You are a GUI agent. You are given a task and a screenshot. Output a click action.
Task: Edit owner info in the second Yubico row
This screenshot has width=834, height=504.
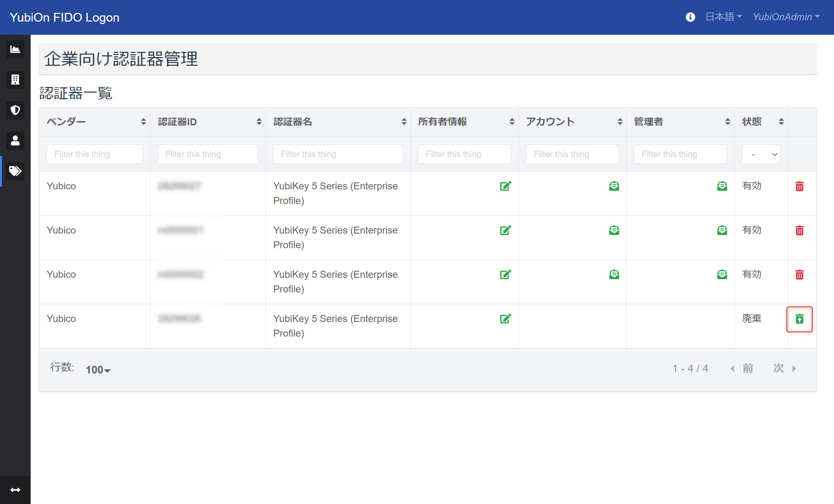[505, 230]
